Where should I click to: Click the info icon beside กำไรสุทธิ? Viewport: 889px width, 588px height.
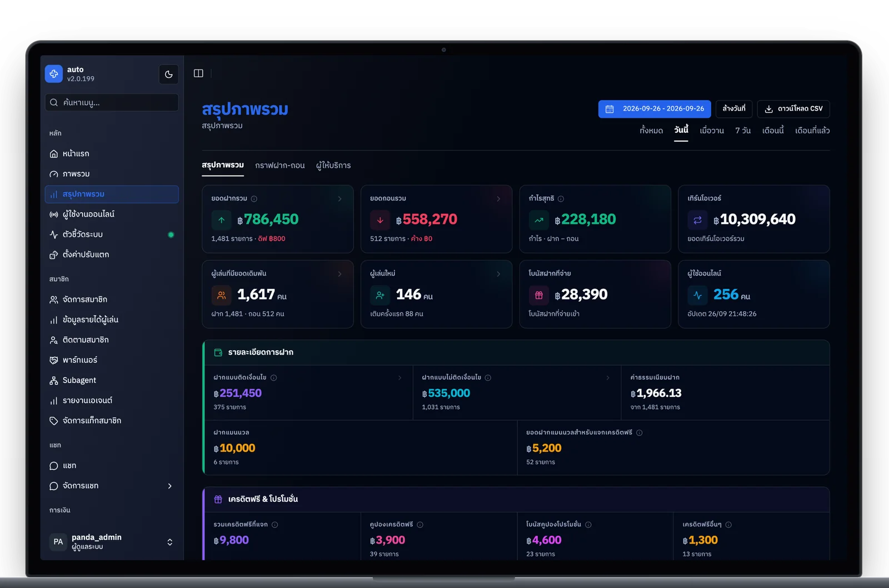[x=561, y=199]
